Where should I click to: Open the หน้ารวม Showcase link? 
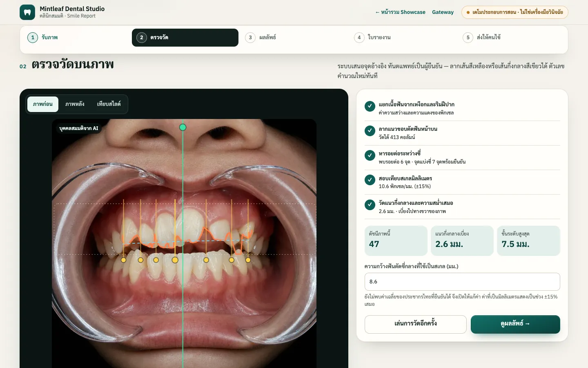pos(400,12)
